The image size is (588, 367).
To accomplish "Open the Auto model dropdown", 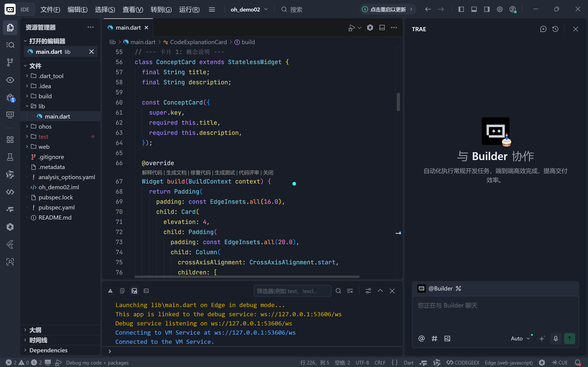I will pyautogui.click(x=520, y=338).
